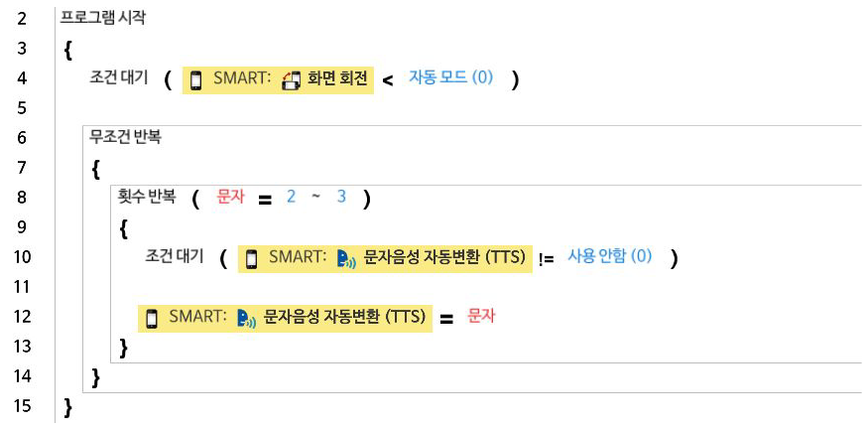The height and width of the screenshot is (428, 868).
Task: Click the 화면 회전 parameter label
Action: (339, 79)
